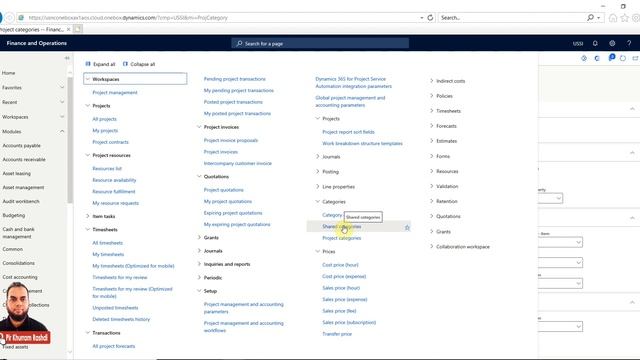Click the browser refresh icon
Screen dimensions: 640x360
click(430, 18)
